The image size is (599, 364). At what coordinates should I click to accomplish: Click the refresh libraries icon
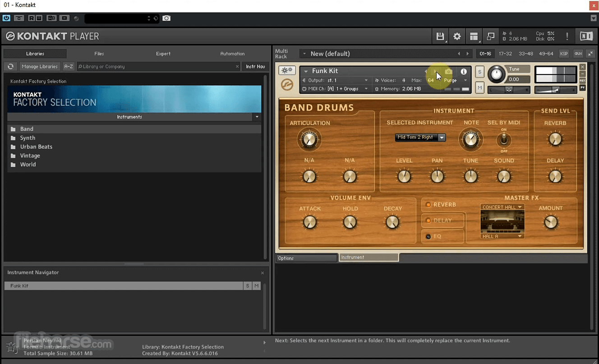tap(11, 66)
